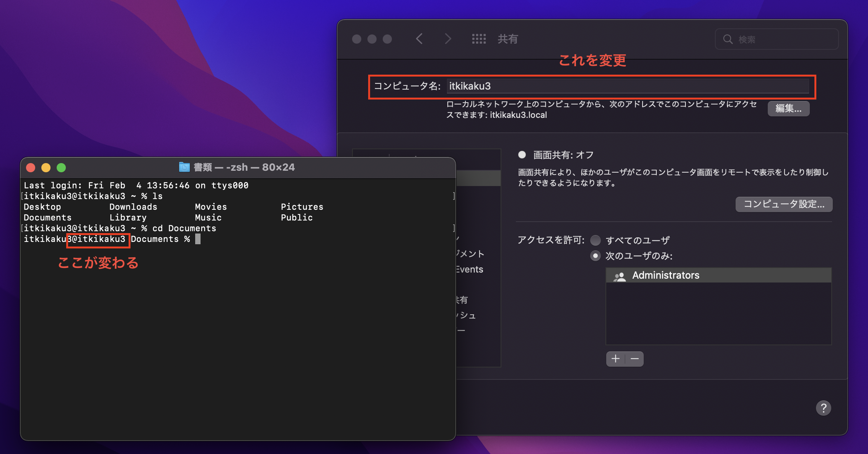Open the show-all preferences grid icon

[479, 39]
